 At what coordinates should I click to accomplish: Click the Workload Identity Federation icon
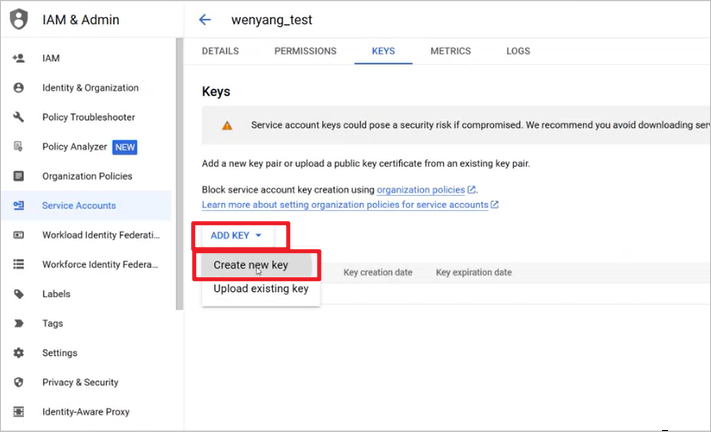[19, 235]
